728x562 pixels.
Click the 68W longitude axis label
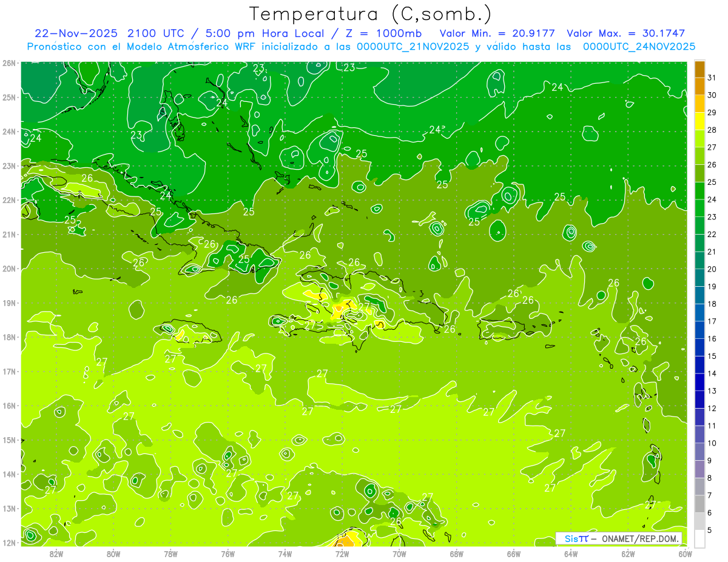tap(457, 553)
